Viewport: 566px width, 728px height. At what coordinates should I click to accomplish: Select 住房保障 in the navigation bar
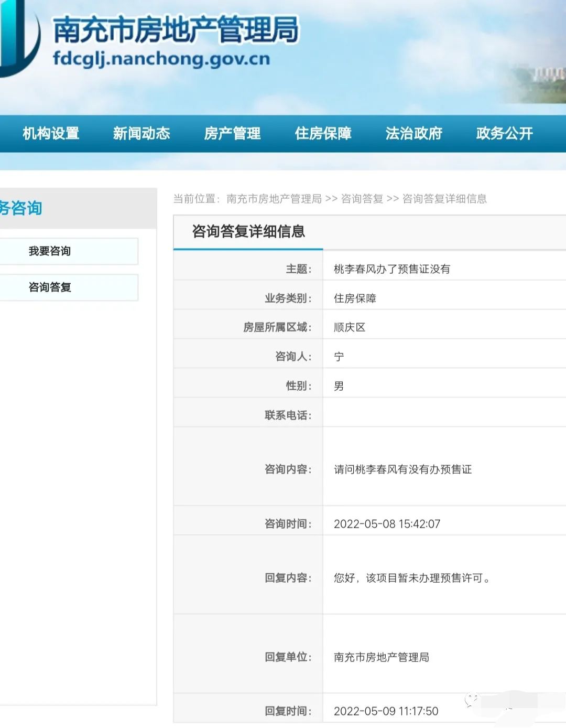323,134
